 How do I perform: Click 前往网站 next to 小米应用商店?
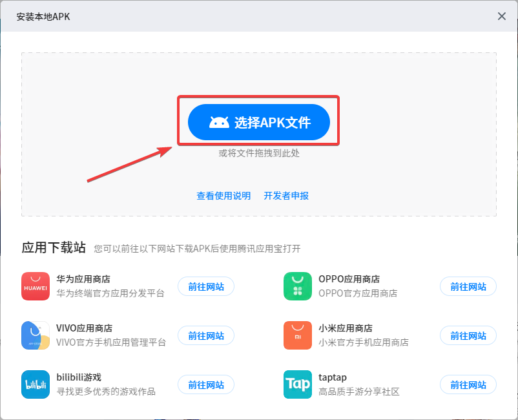click(468, 335)
